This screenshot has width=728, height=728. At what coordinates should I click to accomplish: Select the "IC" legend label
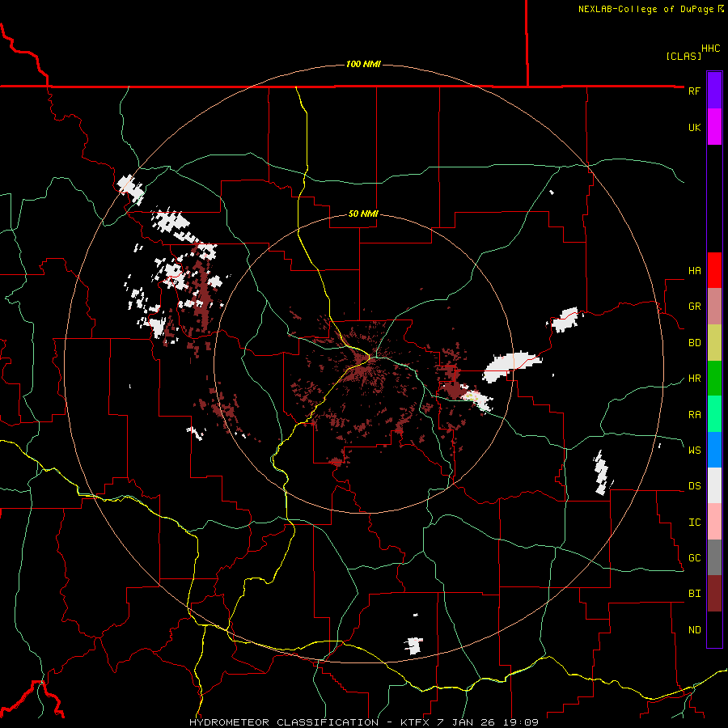pos(694,523)
